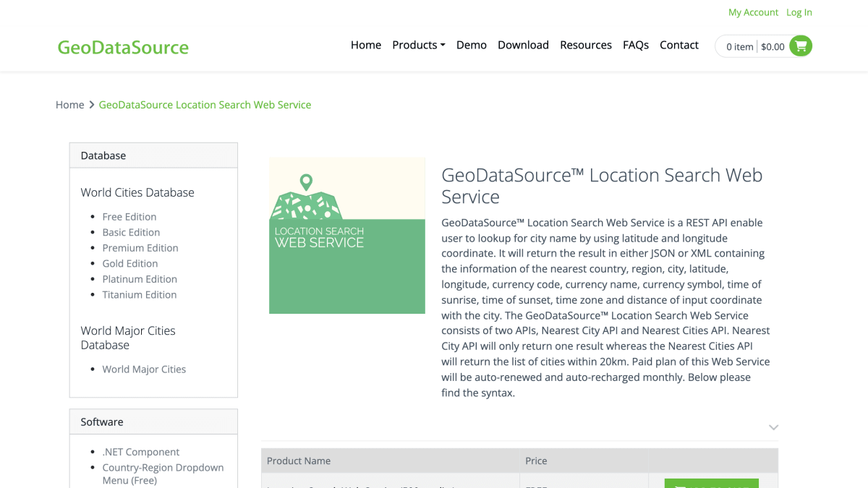868x488 pixels.
Task: Open the Demo menu item
Action: point(472,45)
